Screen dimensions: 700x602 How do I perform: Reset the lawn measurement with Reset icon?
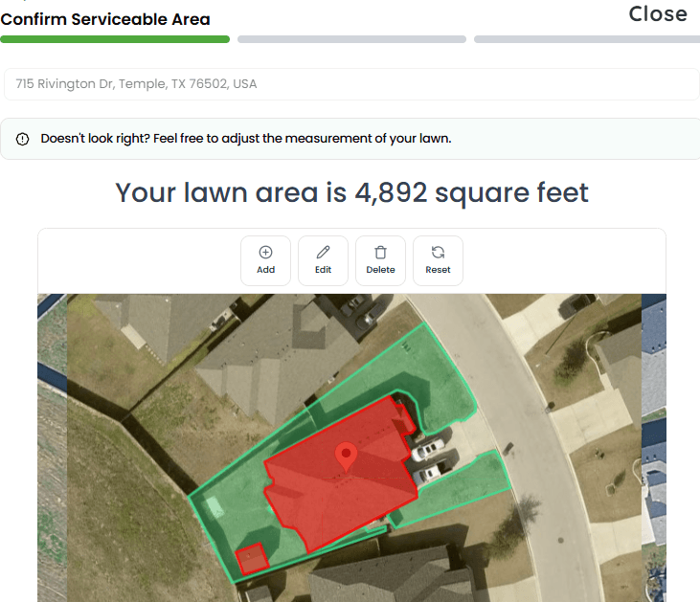438,253
